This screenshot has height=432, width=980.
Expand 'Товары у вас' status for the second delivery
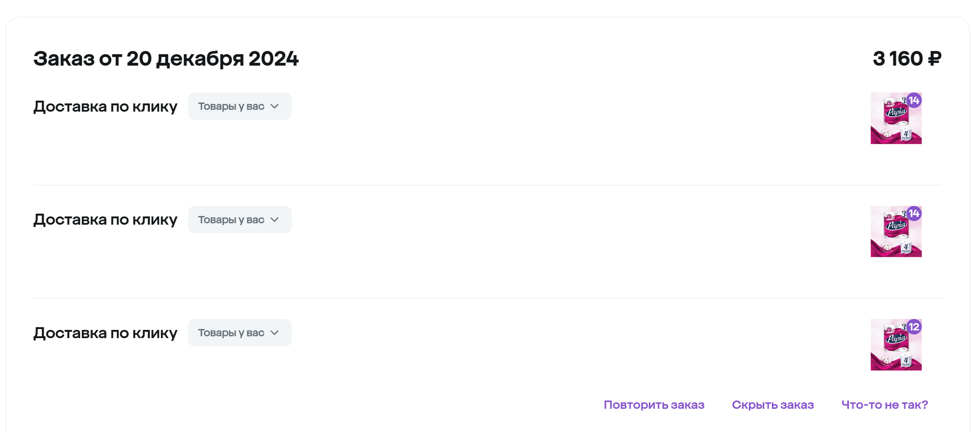[240, 220]
